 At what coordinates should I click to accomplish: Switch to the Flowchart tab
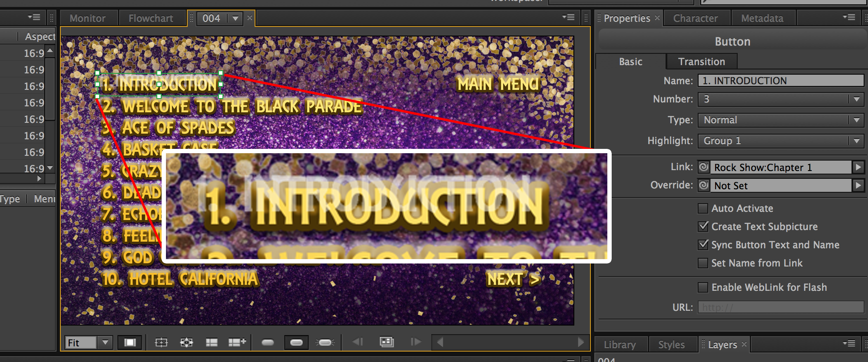point(151,18)
